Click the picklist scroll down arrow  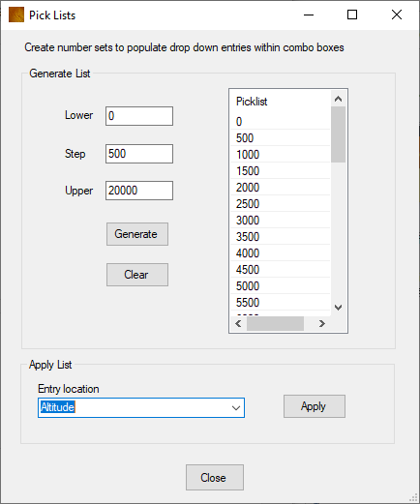point(338,308)
